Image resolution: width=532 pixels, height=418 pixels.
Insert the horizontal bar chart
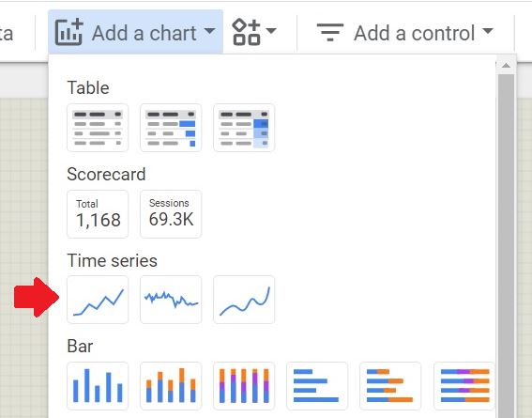[x=317, y=386]
